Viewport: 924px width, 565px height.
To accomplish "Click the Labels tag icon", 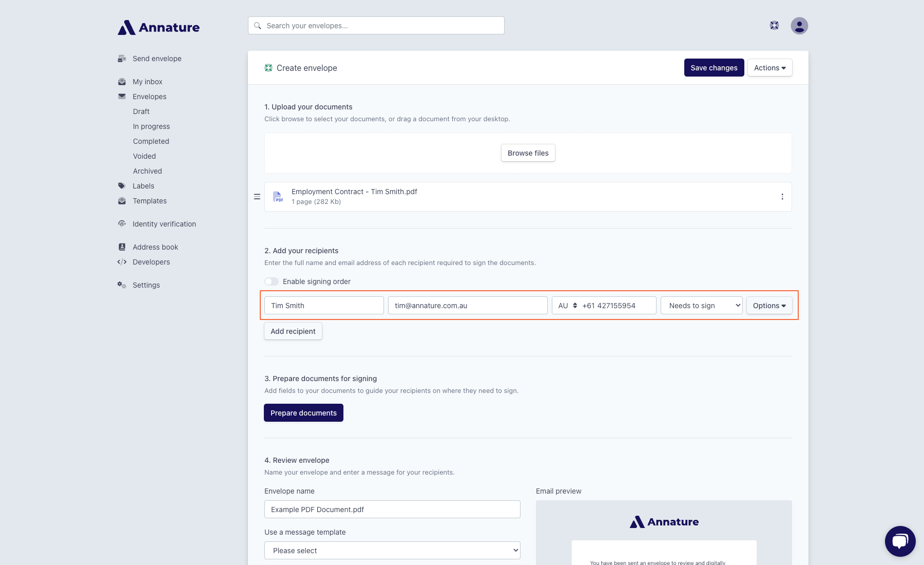I will pos(122,186).
